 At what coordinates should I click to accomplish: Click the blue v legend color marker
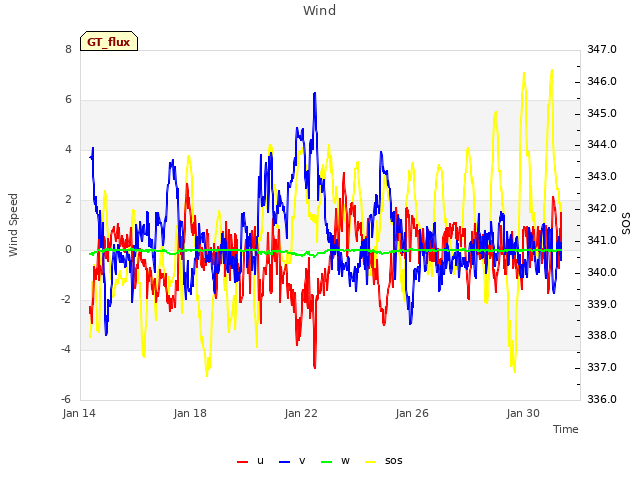click(284, 462)
